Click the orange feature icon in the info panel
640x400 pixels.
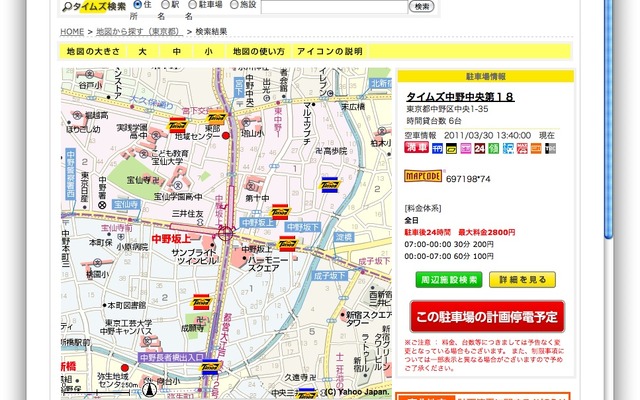point(536,148)
